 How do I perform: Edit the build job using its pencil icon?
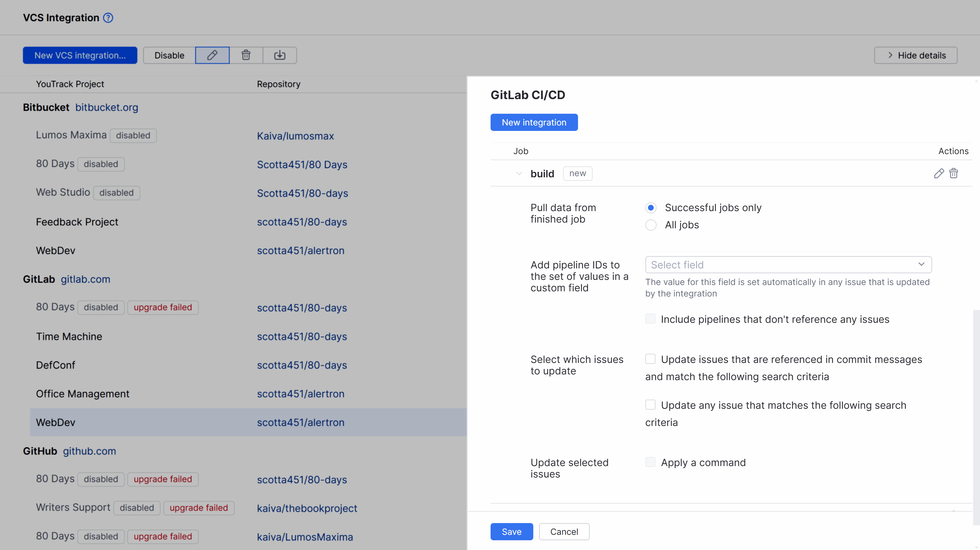pos(939,173)
